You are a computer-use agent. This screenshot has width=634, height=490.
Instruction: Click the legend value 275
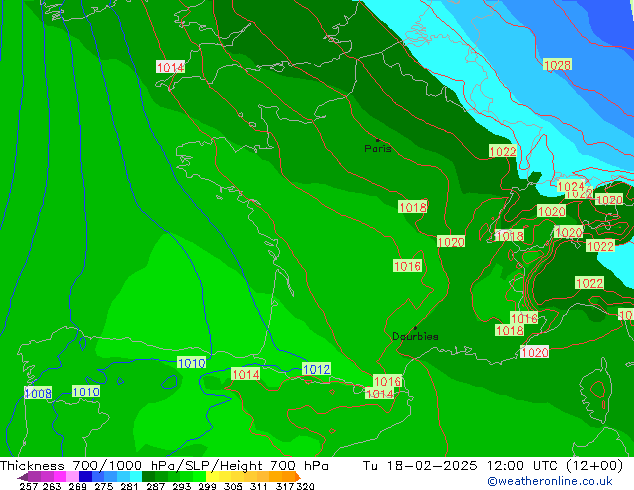[x=104, y=486]
